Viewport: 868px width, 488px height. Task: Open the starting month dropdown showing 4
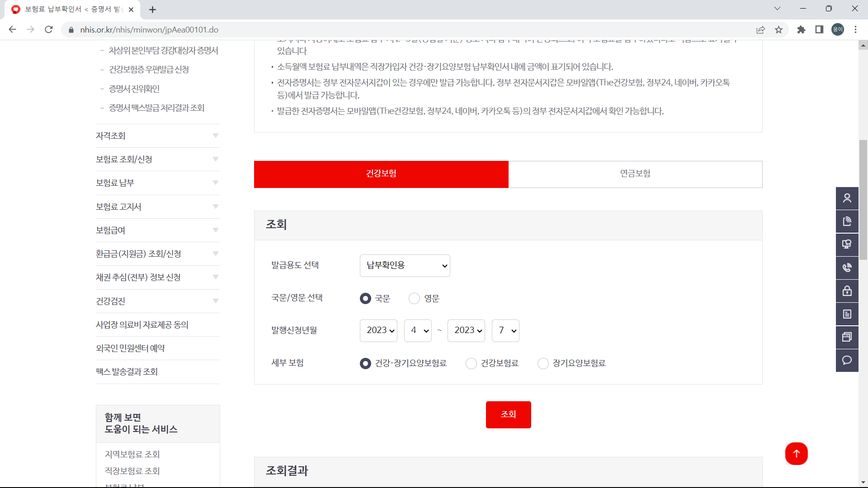click(x=417, y=330)
